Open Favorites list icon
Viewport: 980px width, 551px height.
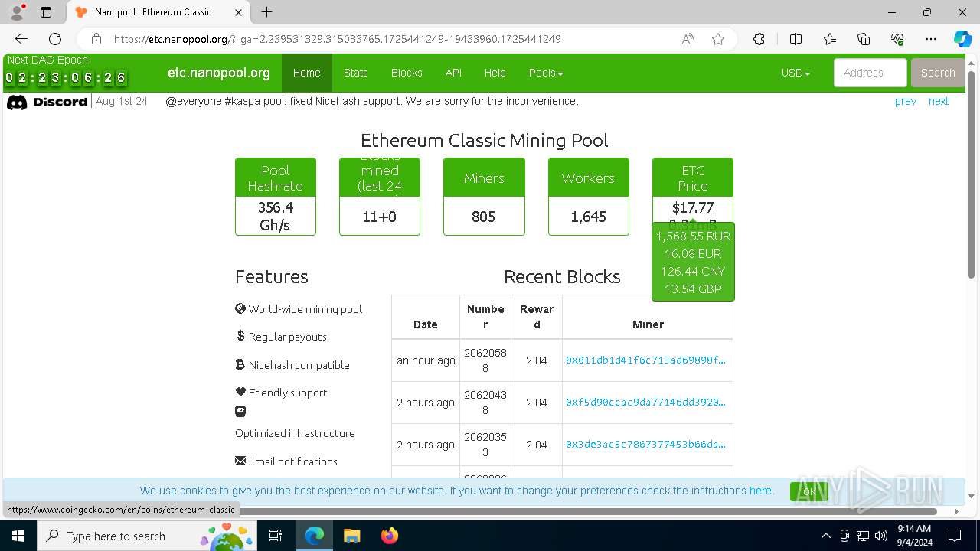pos(830,39)
